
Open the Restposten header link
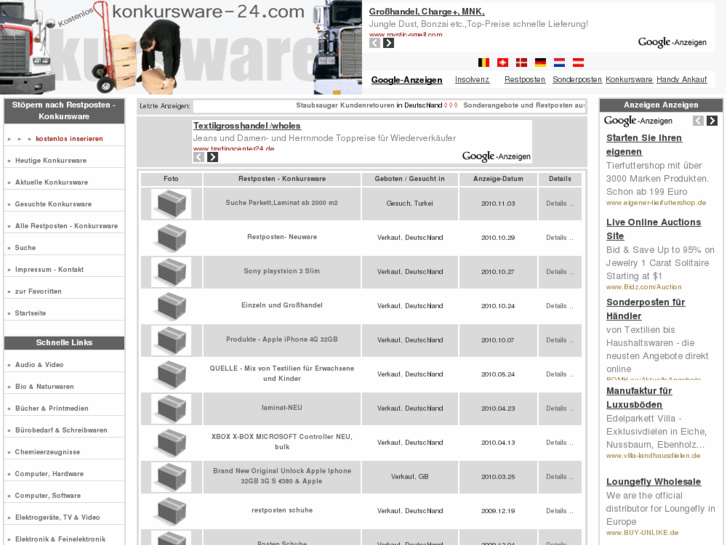point(525,80)
